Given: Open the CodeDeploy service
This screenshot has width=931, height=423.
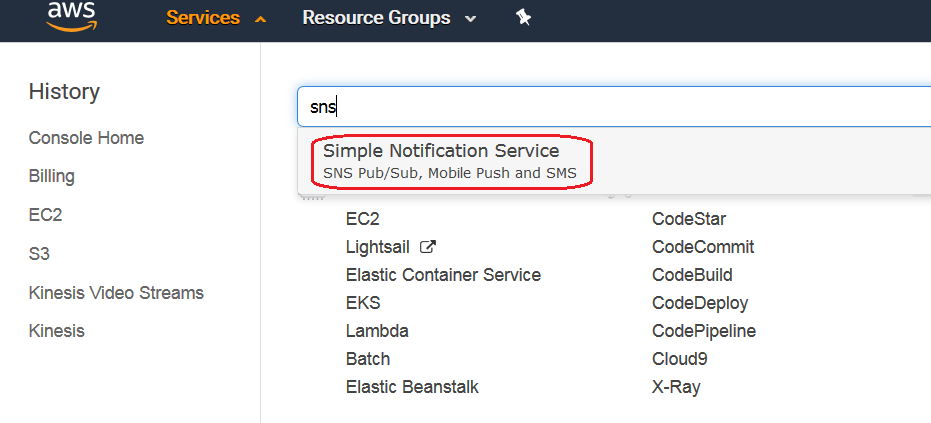Looking at the screenshot, I should click(x=700, y=304).
